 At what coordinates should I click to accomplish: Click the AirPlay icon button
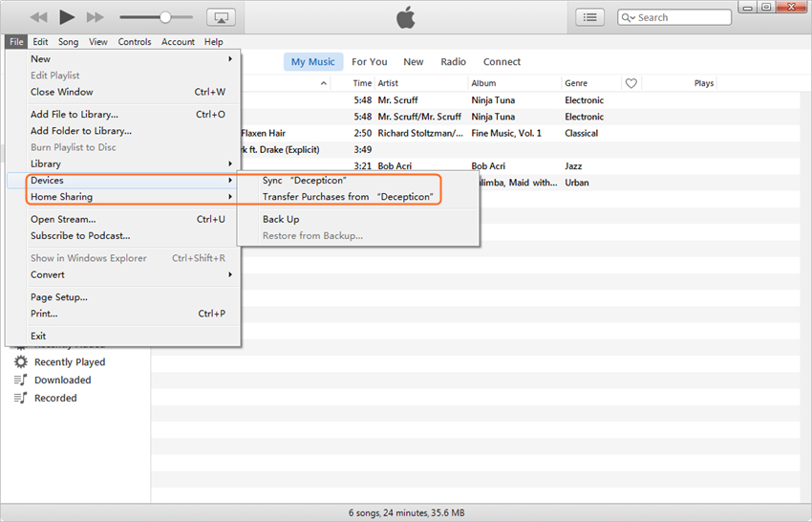pyautogui.click(x=221, y=17)
